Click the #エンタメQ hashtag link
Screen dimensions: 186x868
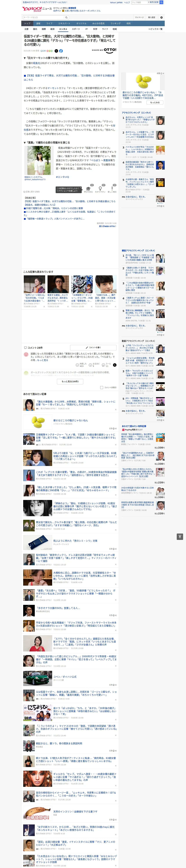(62, 177)
